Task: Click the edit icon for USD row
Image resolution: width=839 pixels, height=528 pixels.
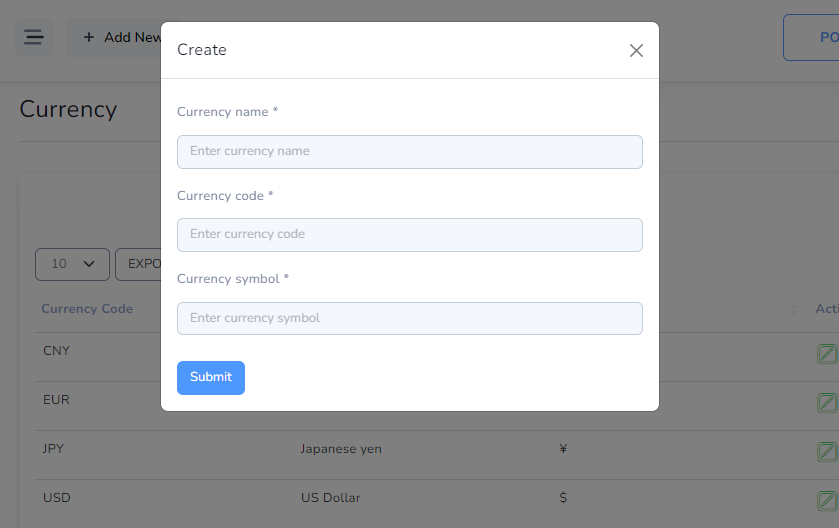Action: (x=827, y=501)
